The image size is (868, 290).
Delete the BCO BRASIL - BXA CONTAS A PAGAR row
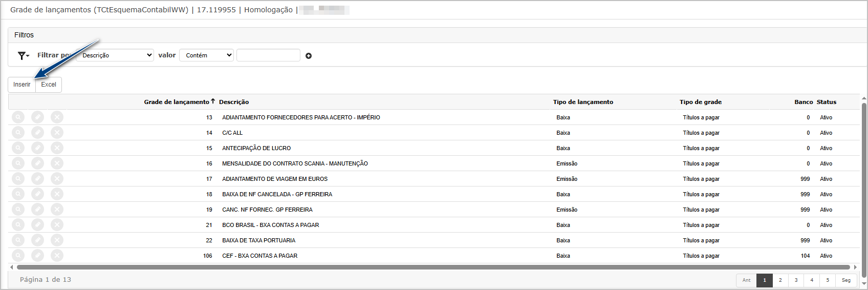(x=57, y=225)
